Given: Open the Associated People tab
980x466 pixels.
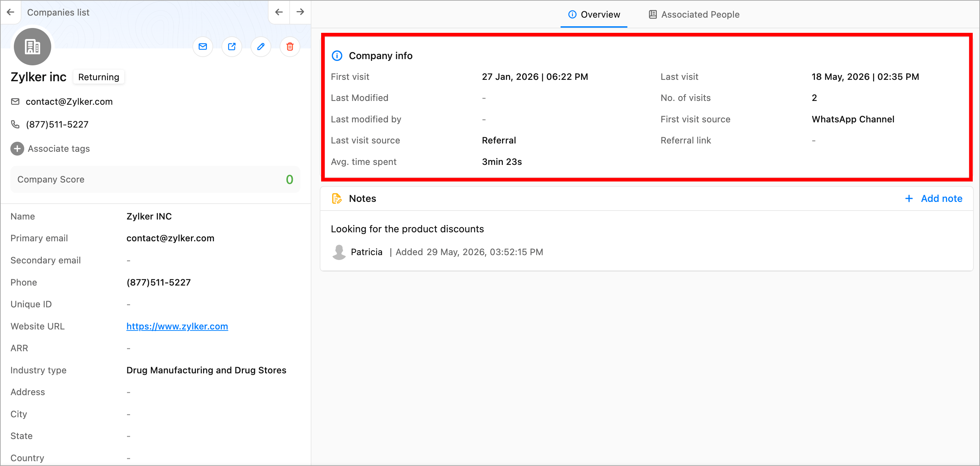Looking at the screenshot, I should point(694,15).
